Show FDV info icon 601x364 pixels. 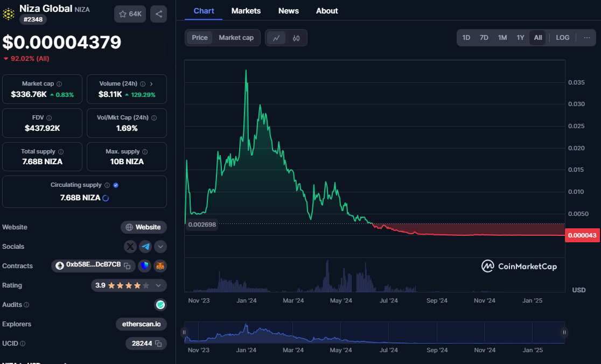tap(49, 118)
